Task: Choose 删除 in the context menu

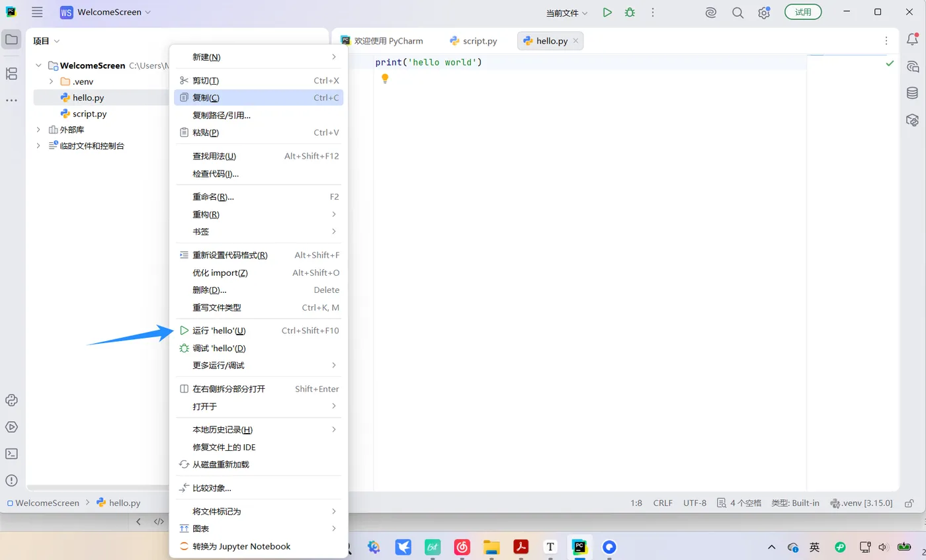Action: [x=259, y=290]
